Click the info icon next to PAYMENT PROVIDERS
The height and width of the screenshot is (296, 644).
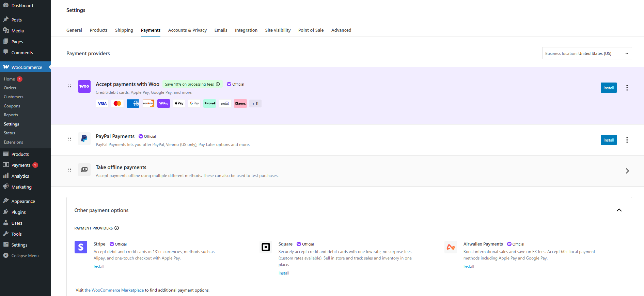[x=116, y=228]
